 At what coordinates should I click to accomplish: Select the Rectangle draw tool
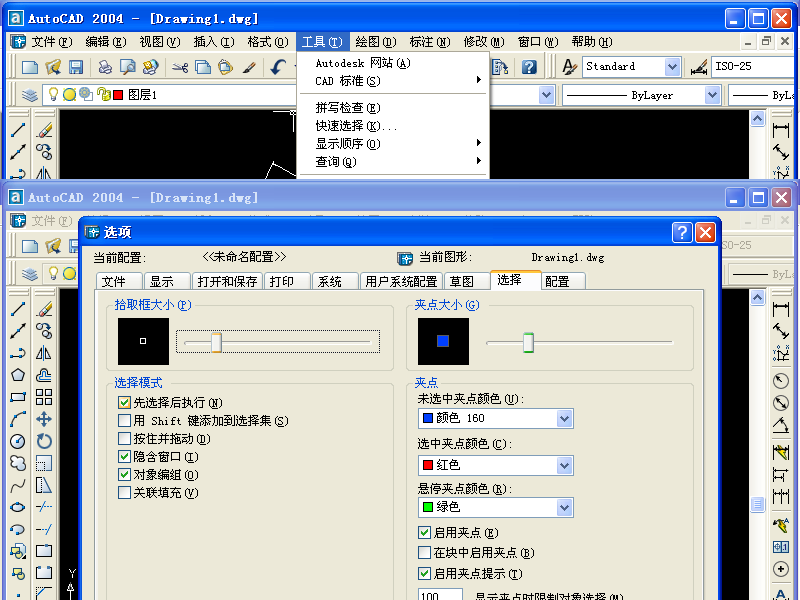click(x=18, y=397)
